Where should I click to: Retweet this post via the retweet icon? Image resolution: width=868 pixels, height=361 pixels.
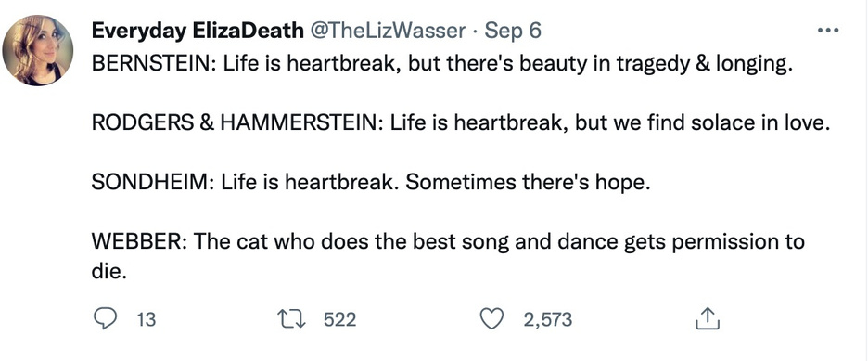[292, 319]
